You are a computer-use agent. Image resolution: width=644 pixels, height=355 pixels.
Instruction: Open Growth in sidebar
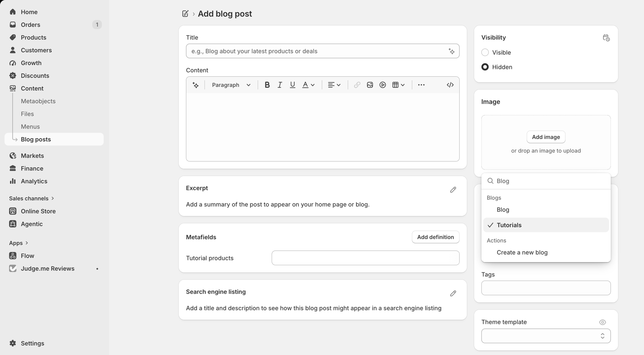(54, 63)
